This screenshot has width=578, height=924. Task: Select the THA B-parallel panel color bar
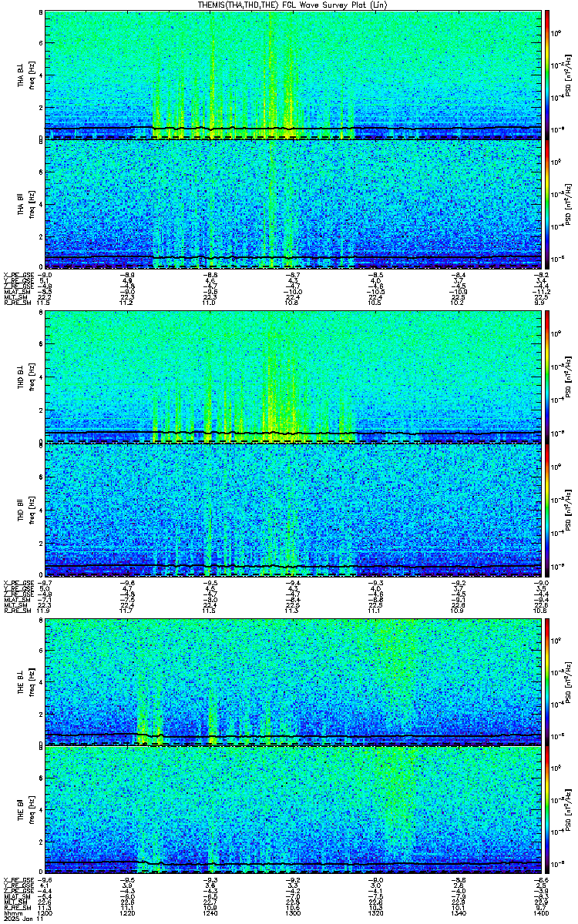[547, 203]
